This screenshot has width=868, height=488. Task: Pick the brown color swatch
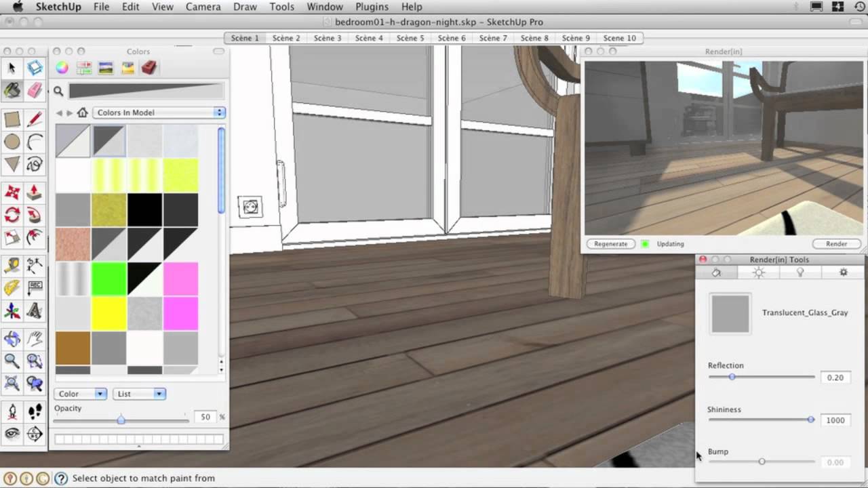[x=73, y=348]
